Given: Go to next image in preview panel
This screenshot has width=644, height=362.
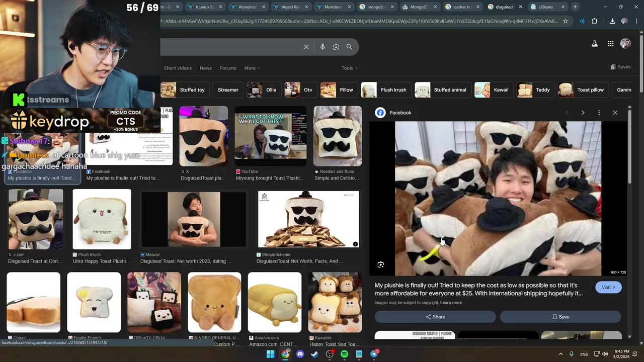Looking at the screenshot, I should (583, 113).
